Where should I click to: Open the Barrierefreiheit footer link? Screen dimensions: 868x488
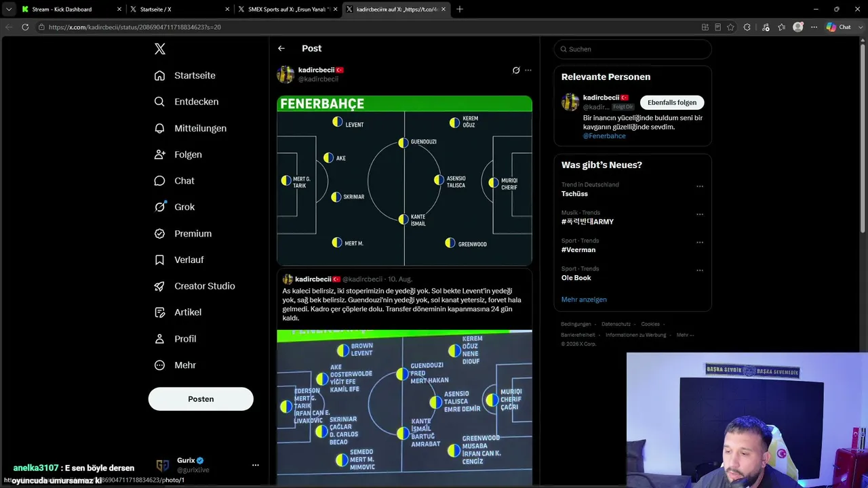coord(578,335)
